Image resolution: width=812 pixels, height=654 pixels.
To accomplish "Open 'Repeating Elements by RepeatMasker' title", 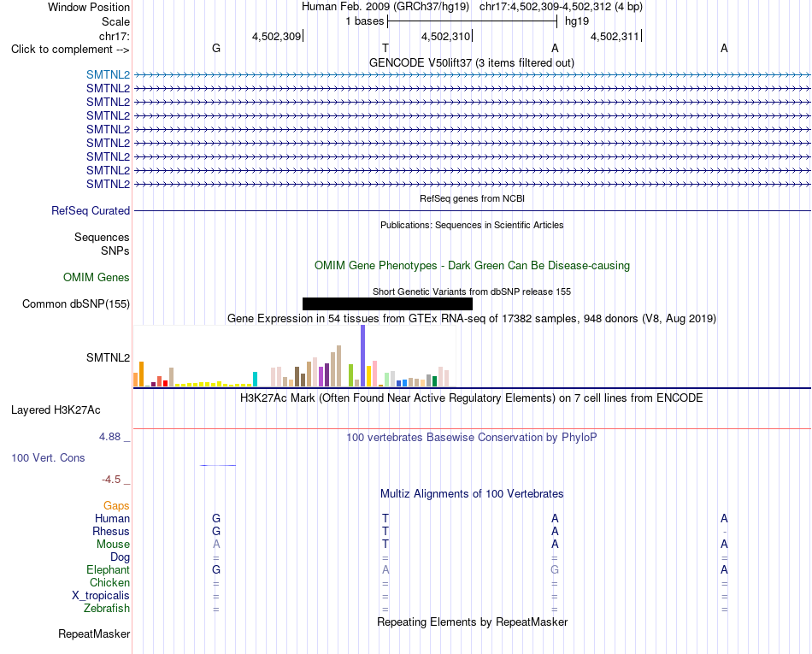I will pyautogui.click(x=472, y=622).
